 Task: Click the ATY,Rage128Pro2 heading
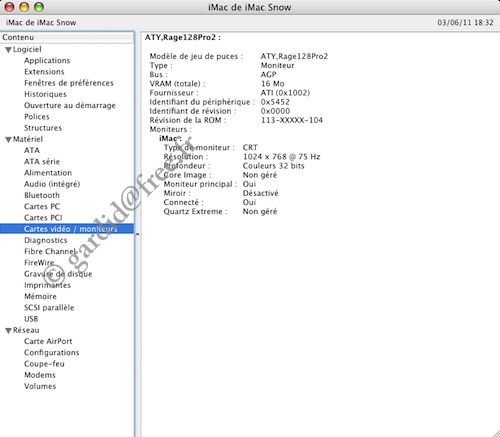click(183, 38)
